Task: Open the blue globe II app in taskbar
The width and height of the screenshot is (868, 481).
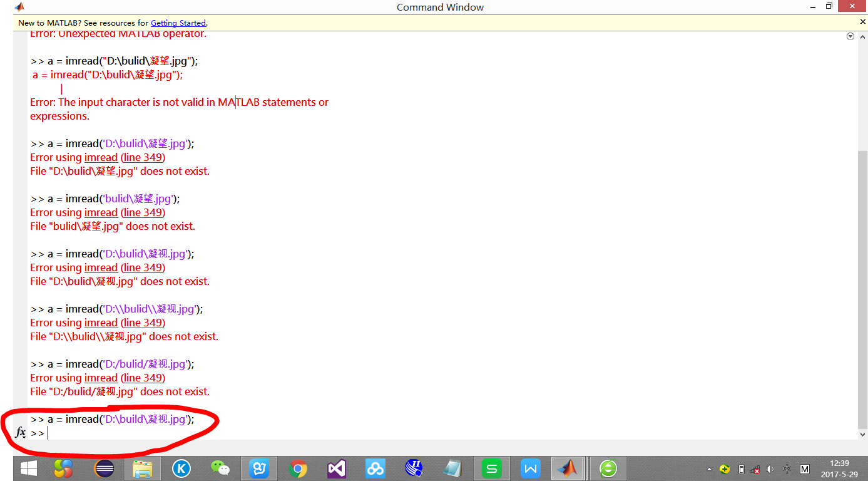Action: (x=414, y=468)
